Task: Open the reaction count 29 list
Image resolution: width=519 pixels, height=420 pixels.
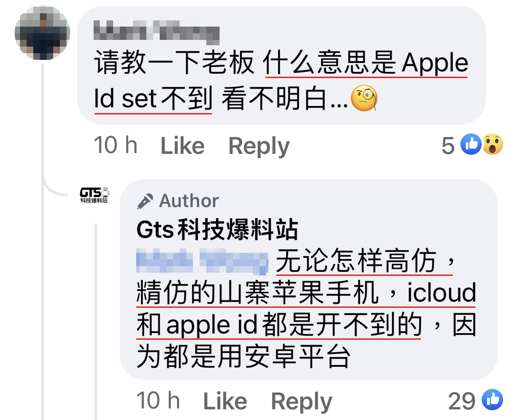Action: (462, 401)
